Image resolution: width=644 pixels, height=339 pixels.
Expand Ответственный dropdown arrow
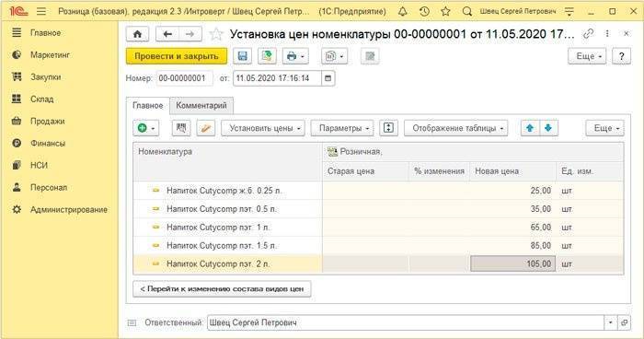610,323
